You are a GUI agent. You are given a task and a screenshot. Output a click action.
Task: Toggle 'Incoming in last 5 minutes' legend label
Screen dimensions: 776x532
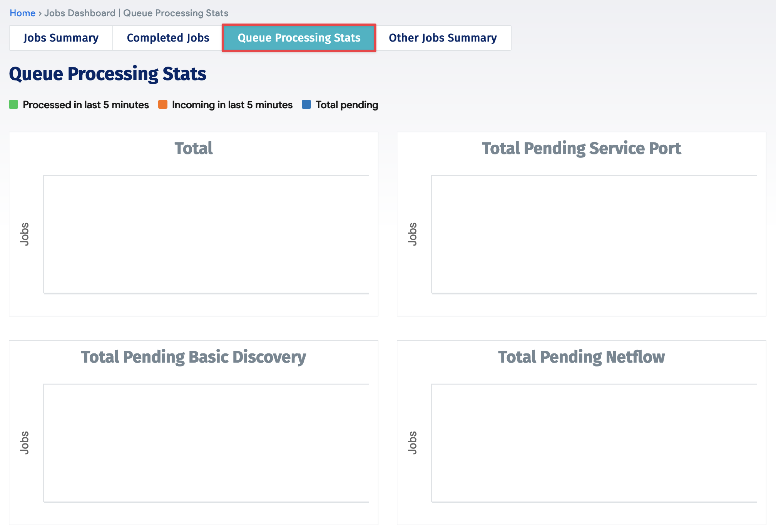[x=232, y=105]
